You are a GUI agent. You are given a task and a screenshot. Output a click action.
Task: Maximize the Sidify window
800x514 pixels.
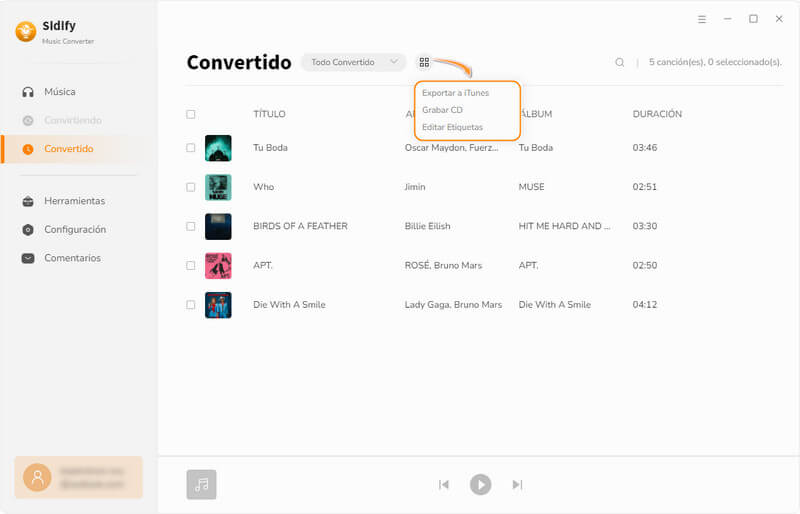[753, 19]
